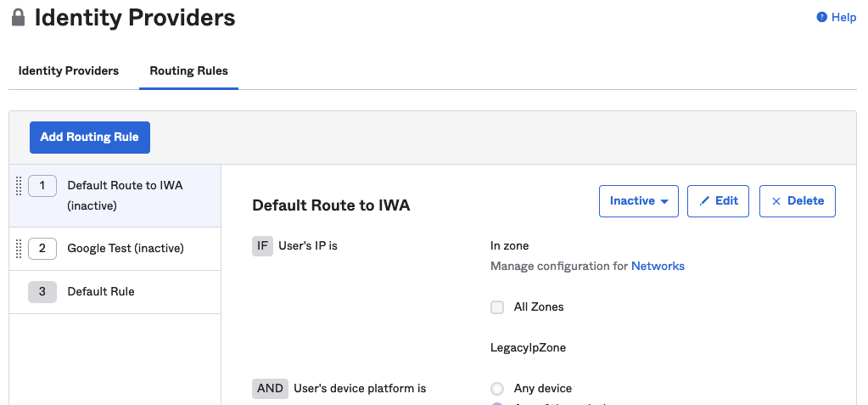Click the pencil icon on Edit button
Screen dimensions: 868x405
pos(703,201)
